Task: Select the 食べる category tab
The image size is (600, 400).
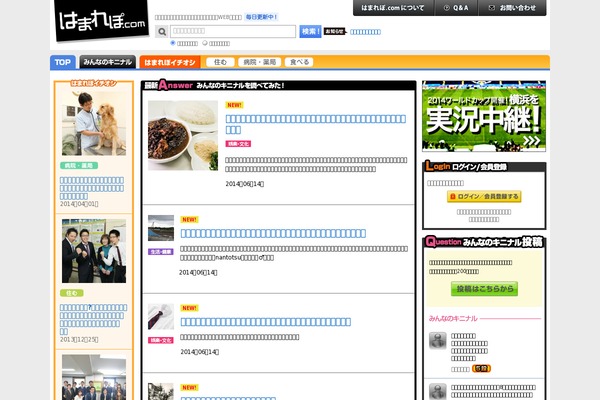Action: [x=299, y=62]
